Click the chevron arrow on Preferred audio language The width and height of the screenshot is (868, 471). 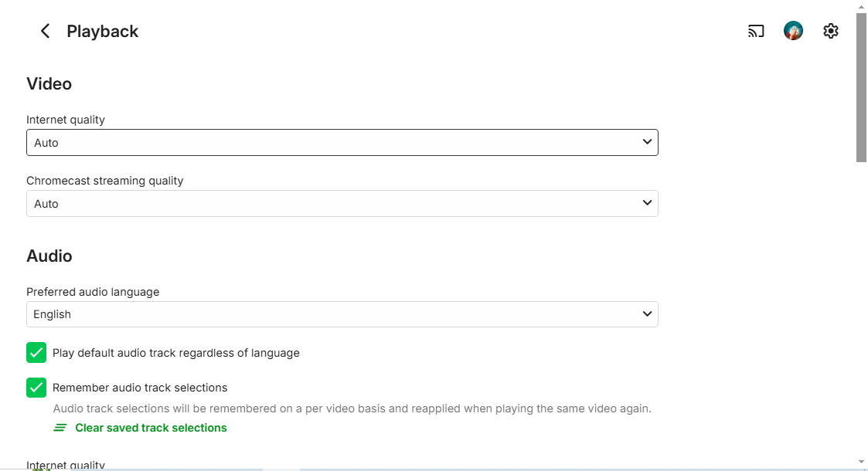click(x=647, y=314)
